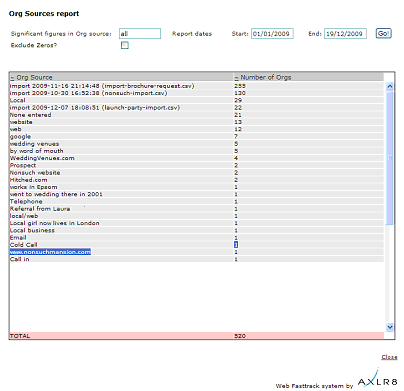The width and height of the screenshot is (404, 391).
Task: Click highlighted www.nonsuchmansion.com entry
Action: [x=50, y=252]
